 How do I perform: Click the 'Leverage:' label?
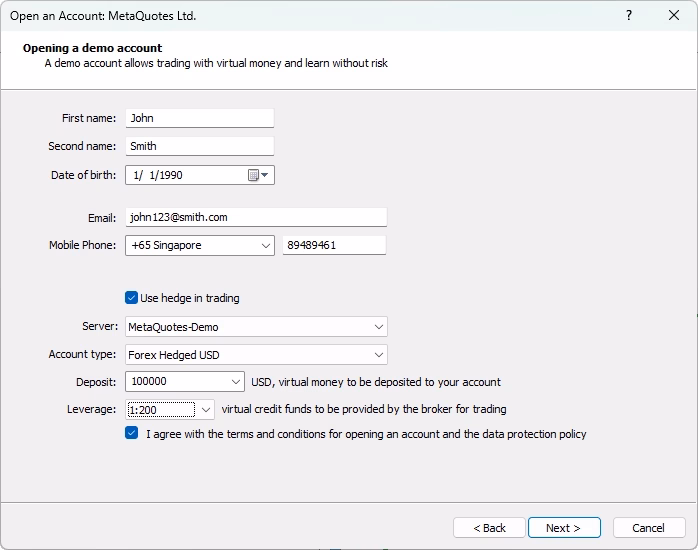click(x=91, y=409)
